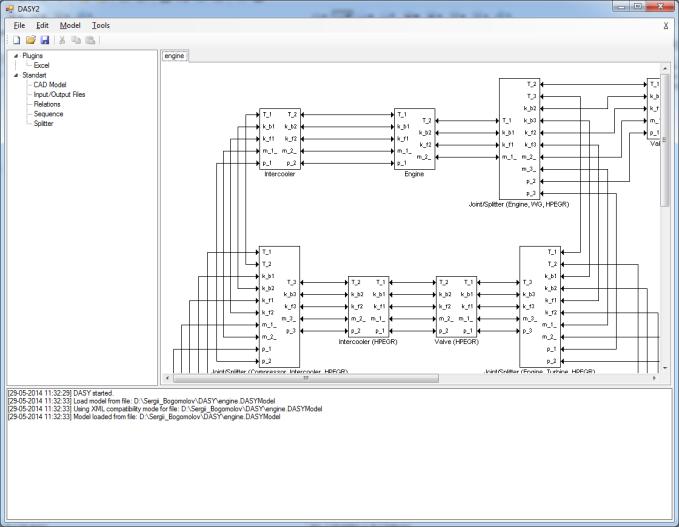The height and width of the screenshot is (527, 679).
Task: Select the Plugins tree item
Action: point(32,55)
